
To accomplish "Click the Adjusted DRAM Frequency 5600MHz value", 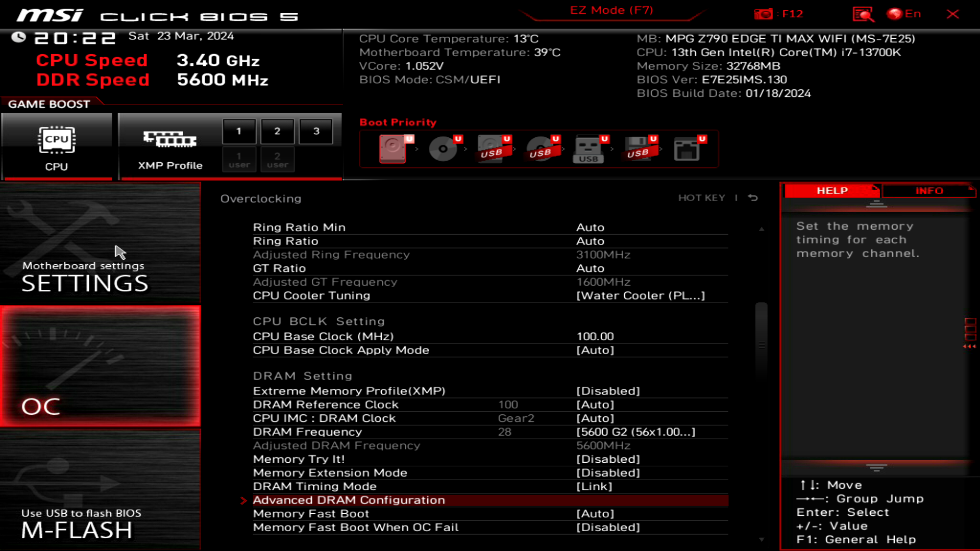I will 603,446.
